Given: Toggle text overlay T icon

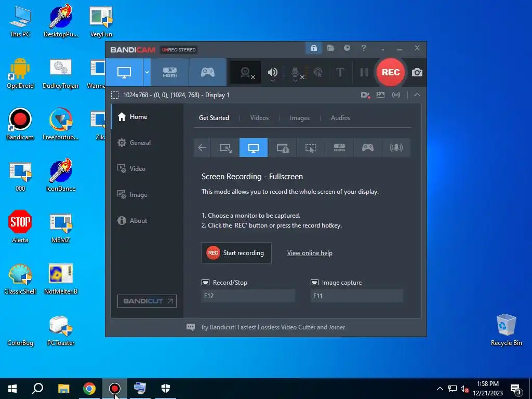Looking at the screenshot, I should pyautogui.click(x=340, y=72).
